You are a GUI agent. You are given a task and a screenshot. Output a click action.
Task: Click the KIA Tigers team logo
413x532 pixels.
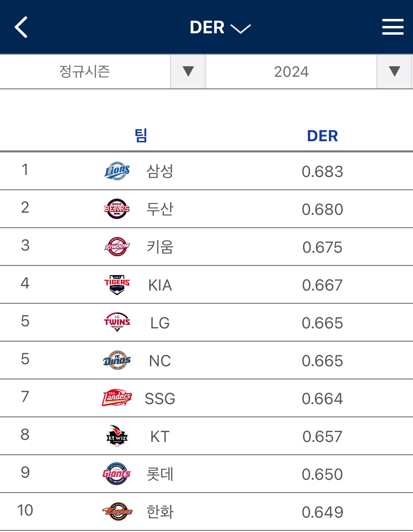[117, 285]
